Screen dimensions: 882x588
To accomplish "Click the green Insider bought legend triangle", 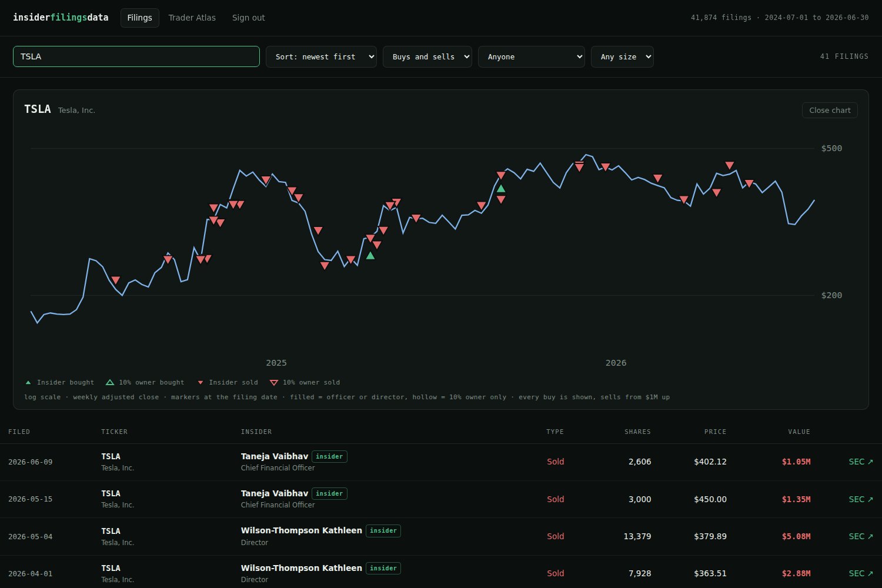I will (x=28, y=383).
